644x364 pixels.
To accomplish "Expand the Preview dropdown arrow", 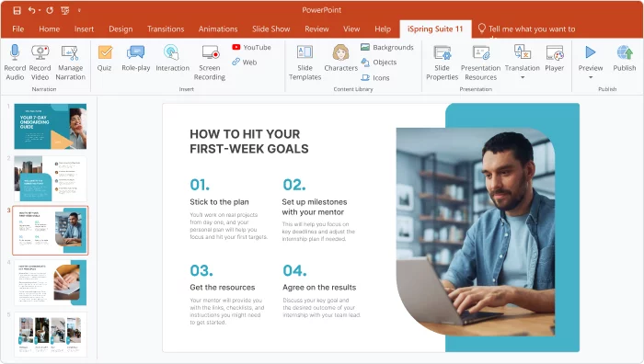I will click(x=591, y=77).
